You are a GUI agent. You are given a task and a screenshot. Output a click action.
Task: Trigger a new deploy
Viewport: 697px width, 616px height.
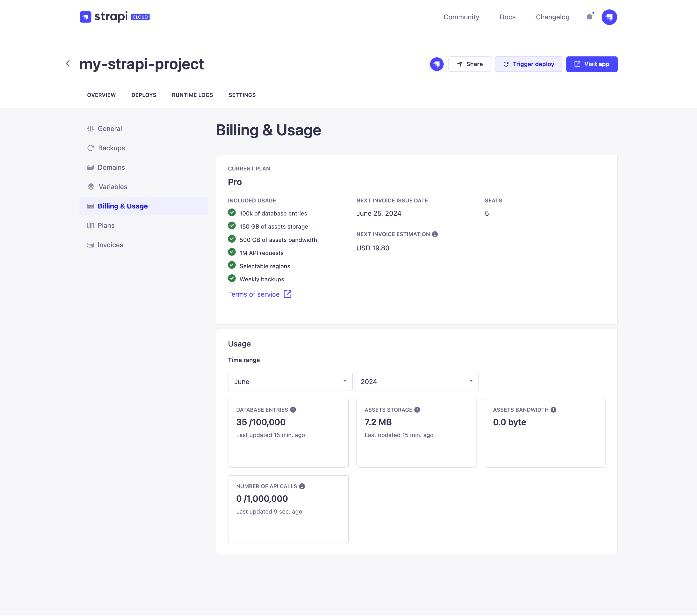[529, 64]
